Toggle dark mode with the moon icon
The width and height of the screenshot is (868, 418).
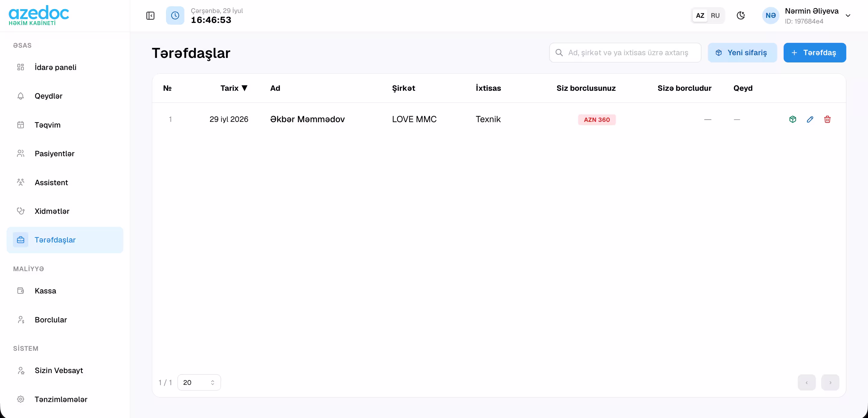pos(741,15)
